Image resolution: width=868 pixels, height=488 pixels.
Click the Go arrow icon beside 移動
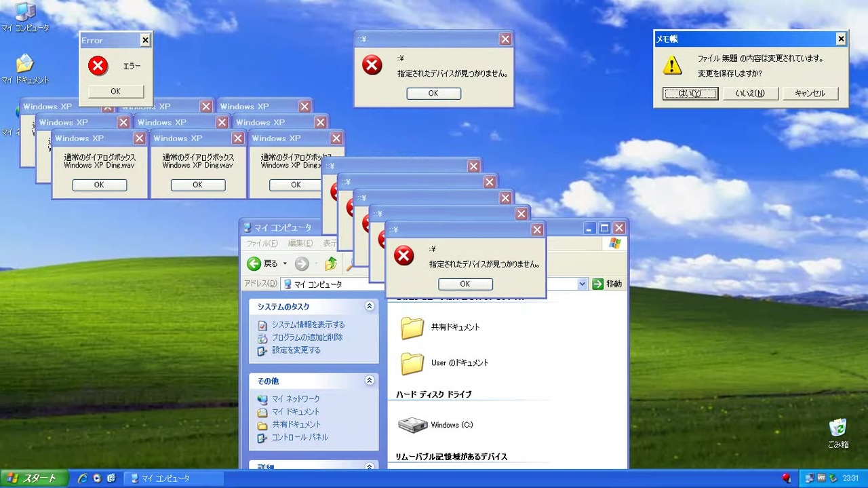point(597,284)
